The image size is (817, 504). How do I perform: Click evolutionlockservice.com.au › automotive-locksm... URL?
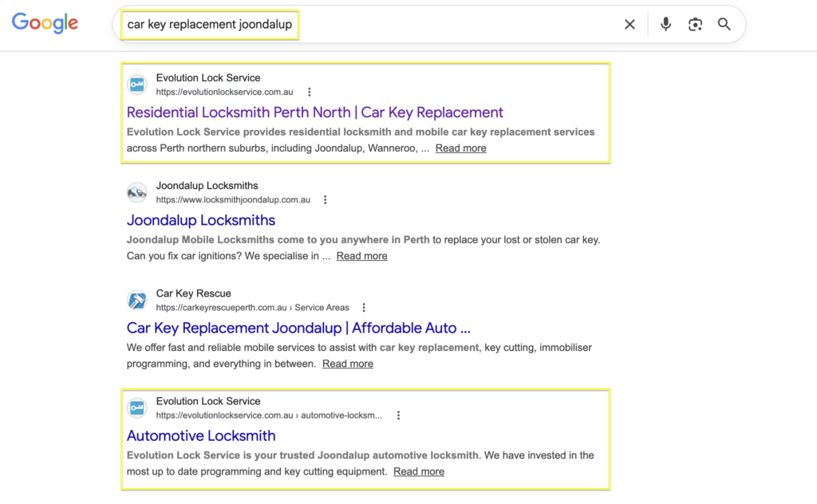tap(269, 415)
